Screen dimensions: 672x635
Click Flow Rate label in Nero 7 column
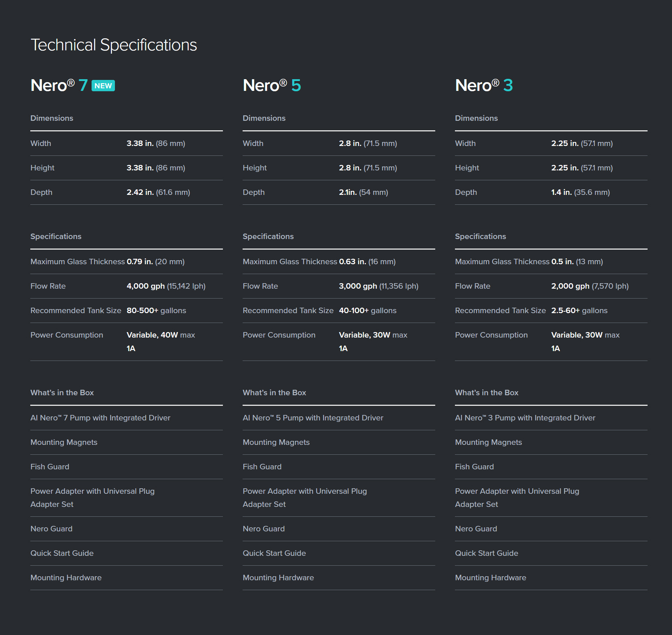(48, 286)
